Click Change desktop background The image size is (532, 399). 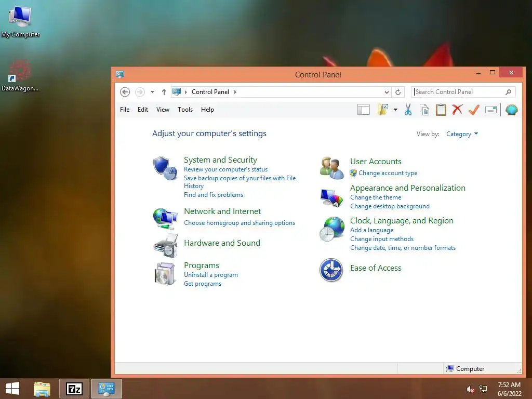390,206
